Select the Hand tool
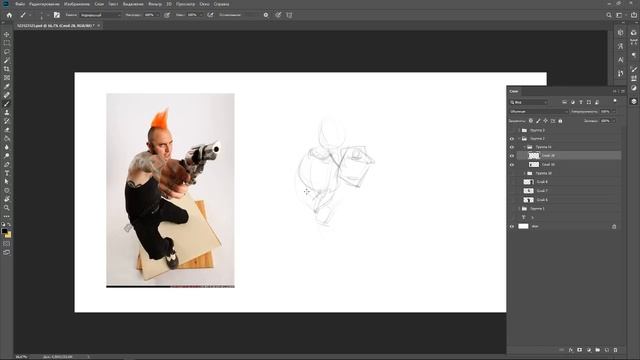Viewport: 640px width, 360px height. click(7, 199)
